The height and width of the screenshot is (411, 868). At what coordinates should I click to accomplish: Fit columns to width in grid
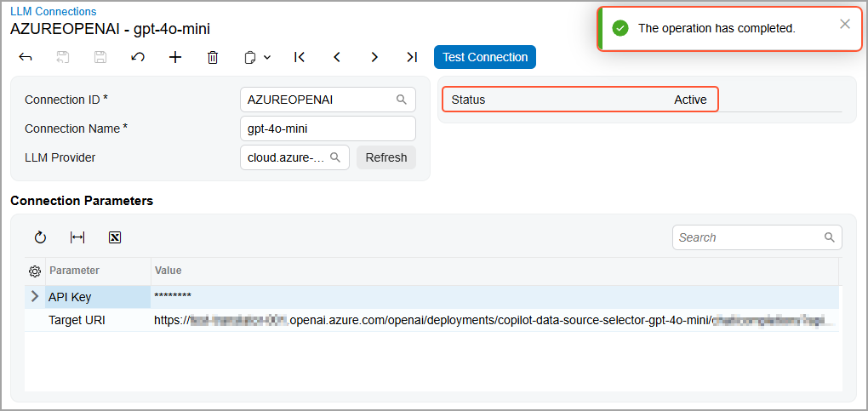77,237
